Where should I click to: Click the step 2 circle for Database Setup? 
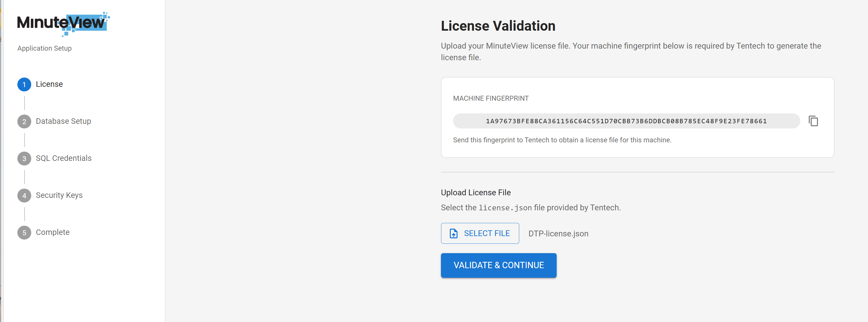pos(24,121)
